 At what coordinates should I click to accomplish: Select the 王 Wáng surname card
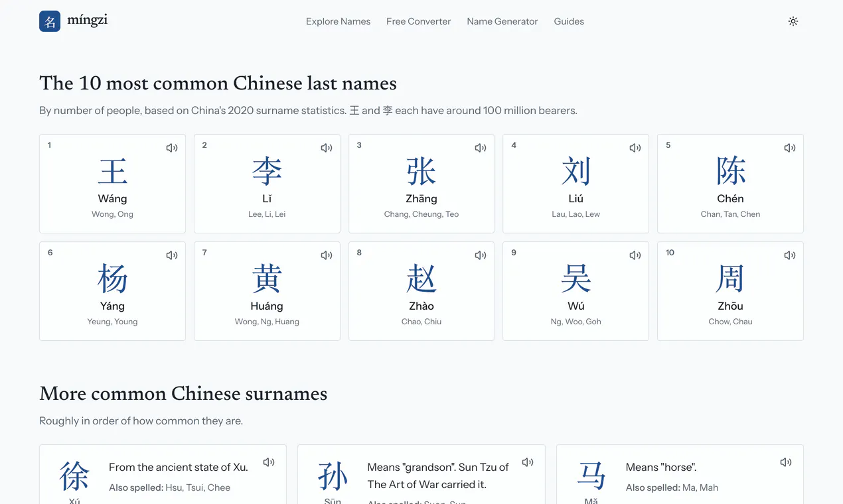pos(112,184)
